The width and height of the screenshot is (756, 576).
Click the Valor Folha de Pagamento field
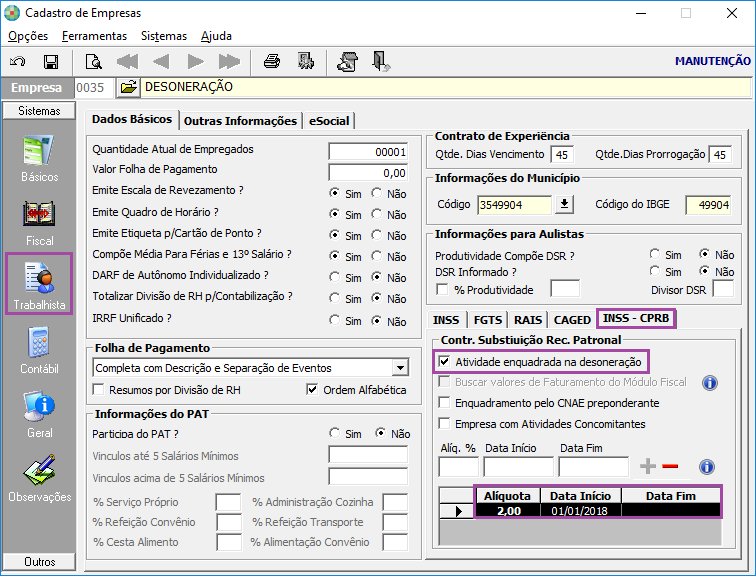368,173
